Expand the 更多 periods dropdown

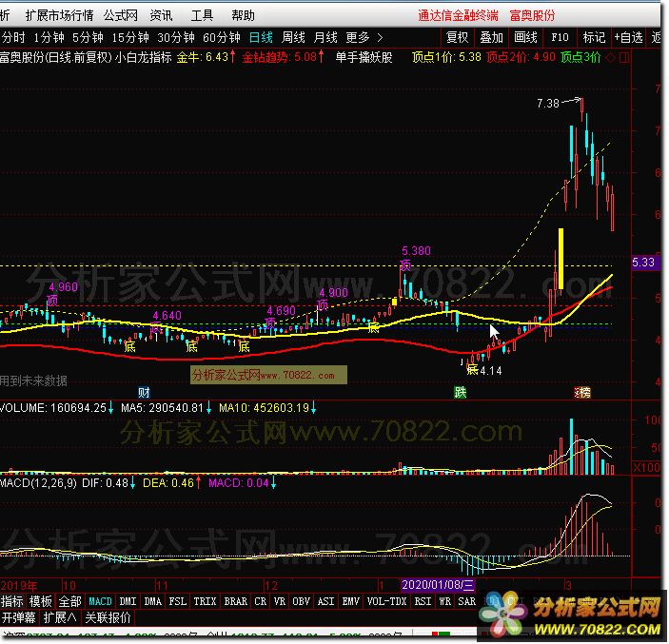pos(362,37)
